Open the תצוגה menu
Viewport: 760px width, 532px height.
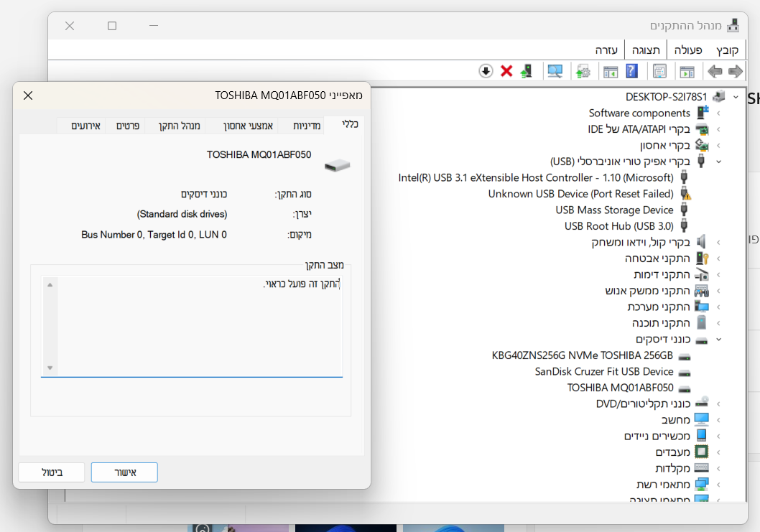pos(646,50)
